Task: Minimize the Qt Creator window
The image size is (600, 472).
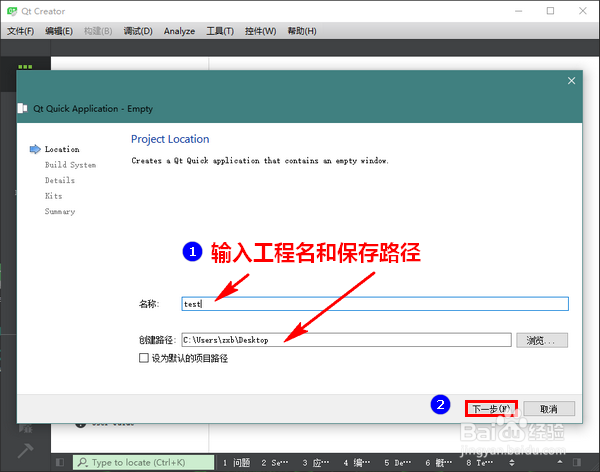Action: [518, 11]
